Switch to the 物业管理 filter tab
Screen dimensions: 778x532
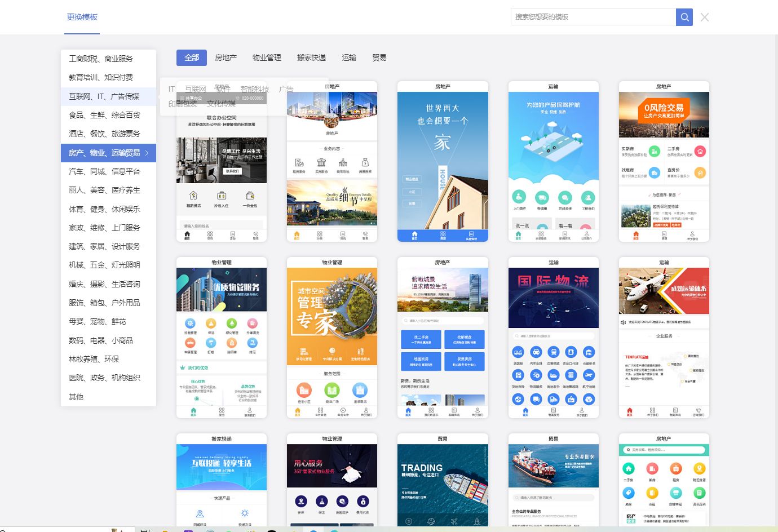click(267, 57)
